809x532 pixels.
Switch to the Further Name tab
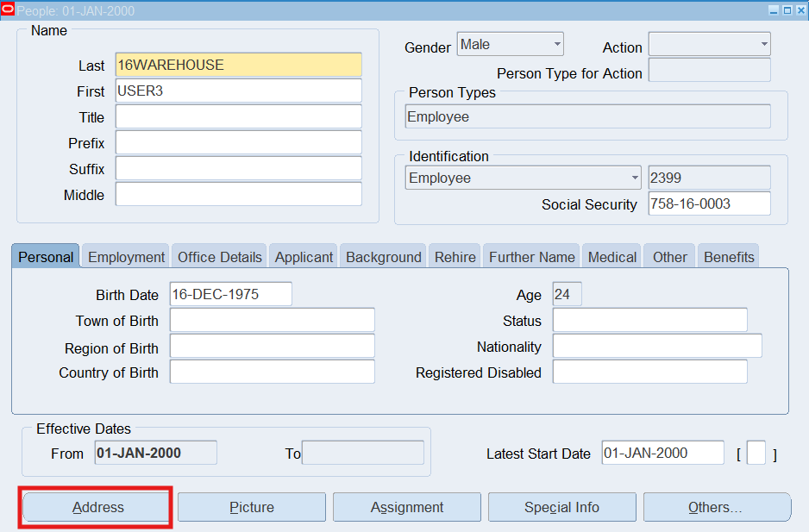coord(531,257)
